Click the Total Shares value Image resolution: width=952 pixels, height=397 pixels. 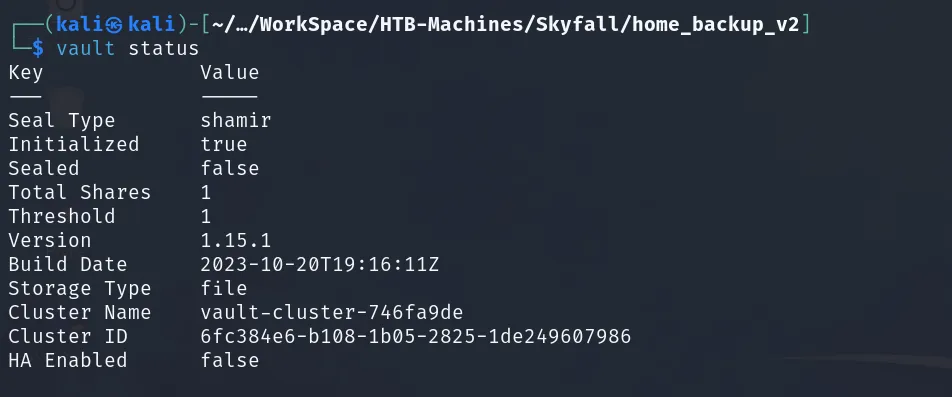tap(206, 192)
